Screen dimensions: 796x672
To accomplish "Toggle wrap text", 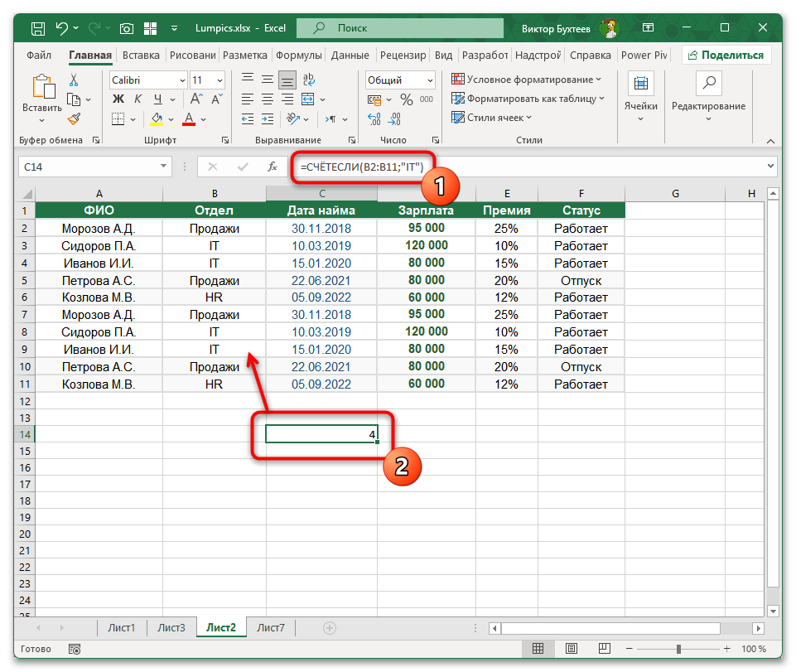I will click(x=308, y=80).
